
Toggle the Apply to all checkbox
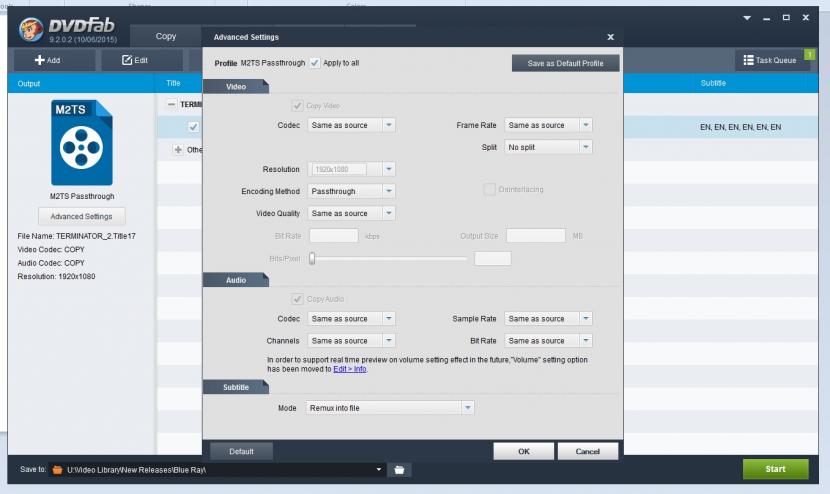[315, 62]
